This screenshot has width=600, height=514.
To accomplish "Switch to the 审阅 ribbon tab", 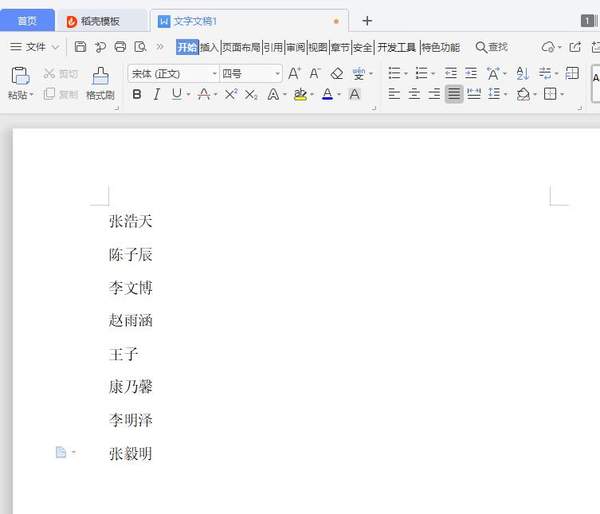I will (295, 47).
